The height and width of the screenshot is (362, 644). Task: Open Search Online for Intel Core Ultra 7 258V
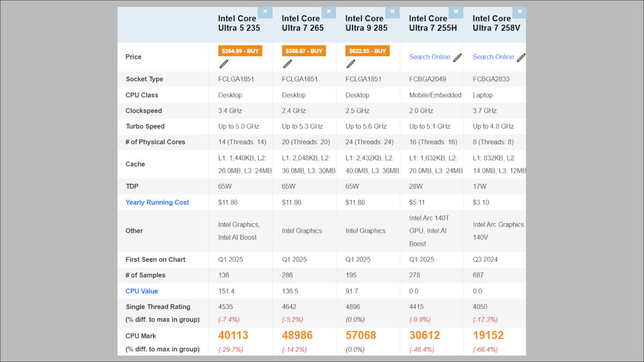point(493,57)
